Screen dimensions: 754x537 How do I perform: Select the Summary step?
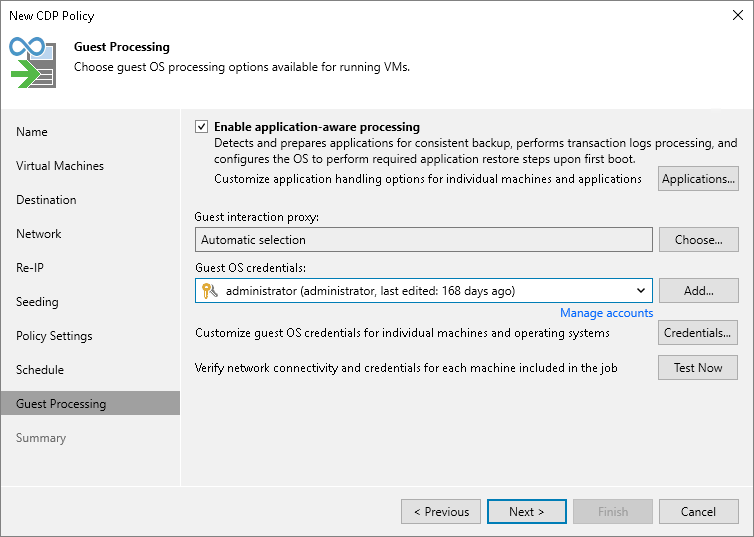(41, 438)
